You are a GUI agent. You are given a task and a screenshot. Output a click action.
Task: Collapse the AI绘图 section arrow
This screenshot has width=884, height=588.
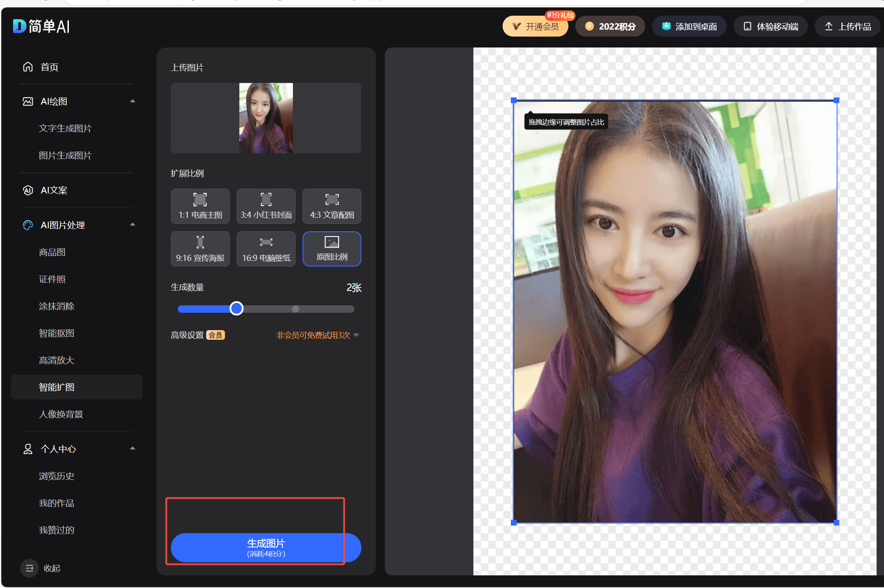point(133,101)
